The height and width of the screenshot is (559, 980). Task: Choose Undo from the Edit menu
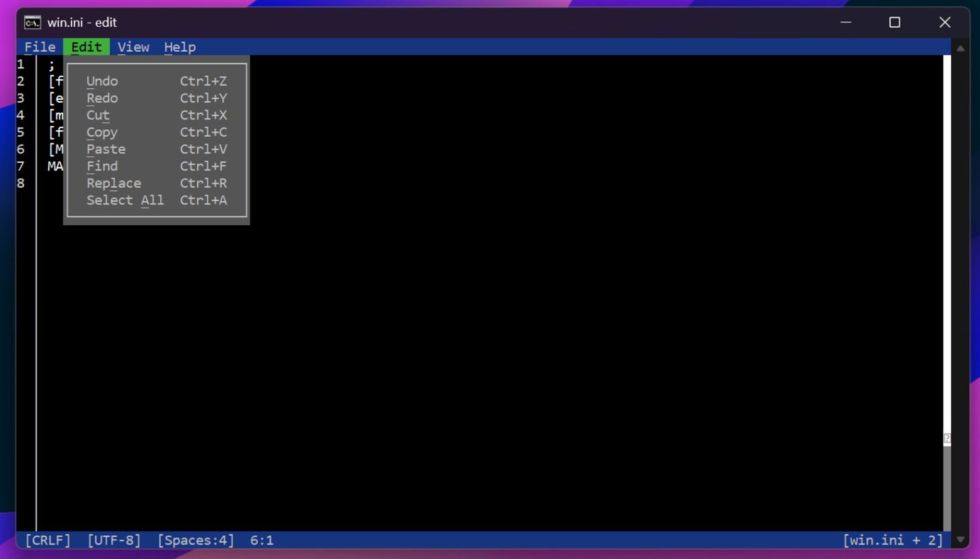coord(156,81)
